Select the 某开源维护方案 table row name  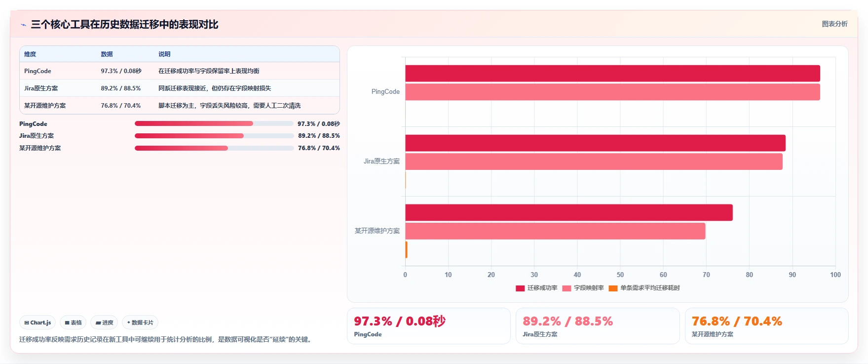[x=45, y=106]
